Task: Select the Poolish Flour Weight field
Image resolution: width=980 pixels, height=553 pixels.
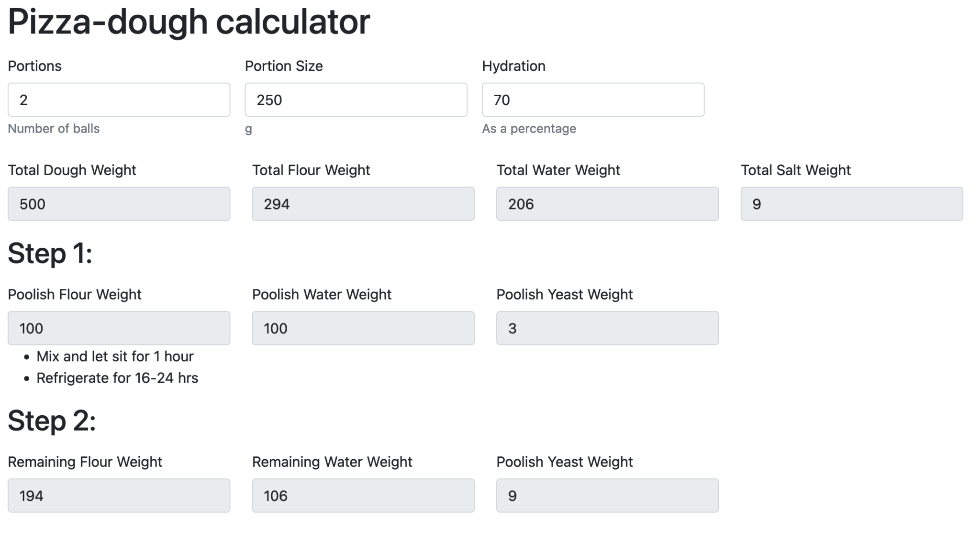Action: pos(119,328)
